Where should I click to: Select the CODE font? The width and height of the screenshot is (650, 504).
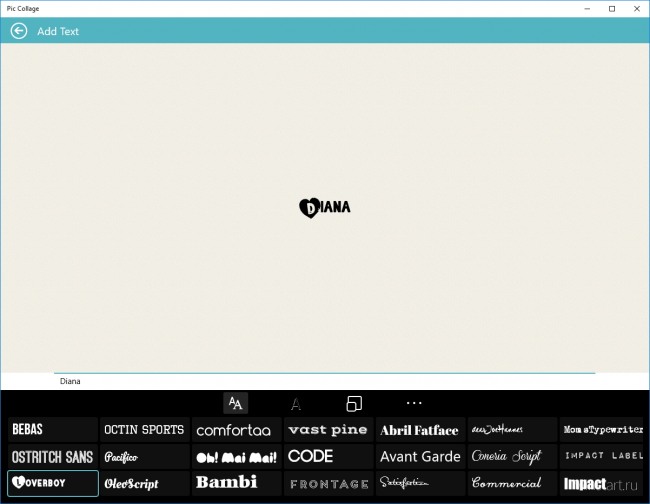click(x=328, y=457)
